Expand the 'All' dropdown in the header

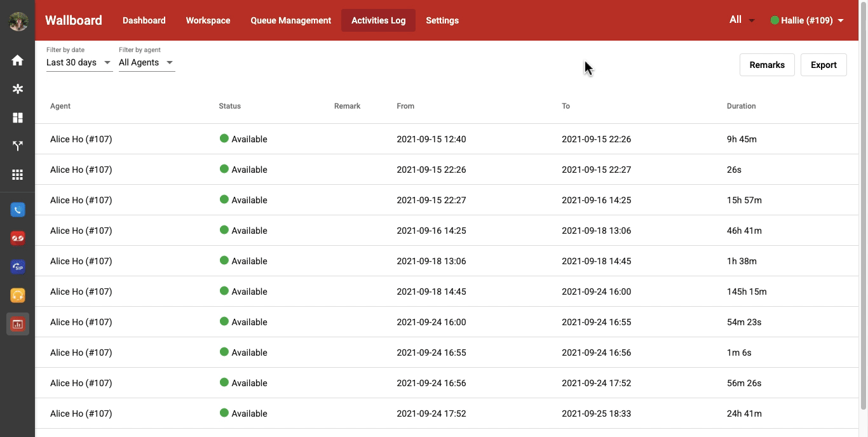click(741, 20)
